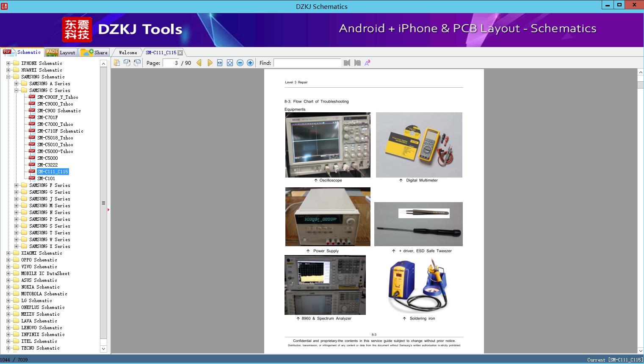Switch to the Layout tab

pos(61,53)
